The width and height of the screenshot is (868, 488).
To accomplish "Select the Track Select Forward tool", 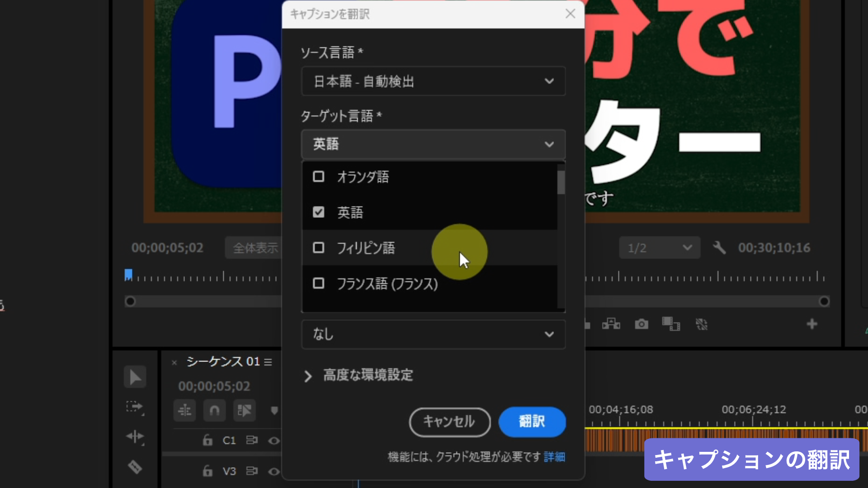I will (x=134, y=407).
